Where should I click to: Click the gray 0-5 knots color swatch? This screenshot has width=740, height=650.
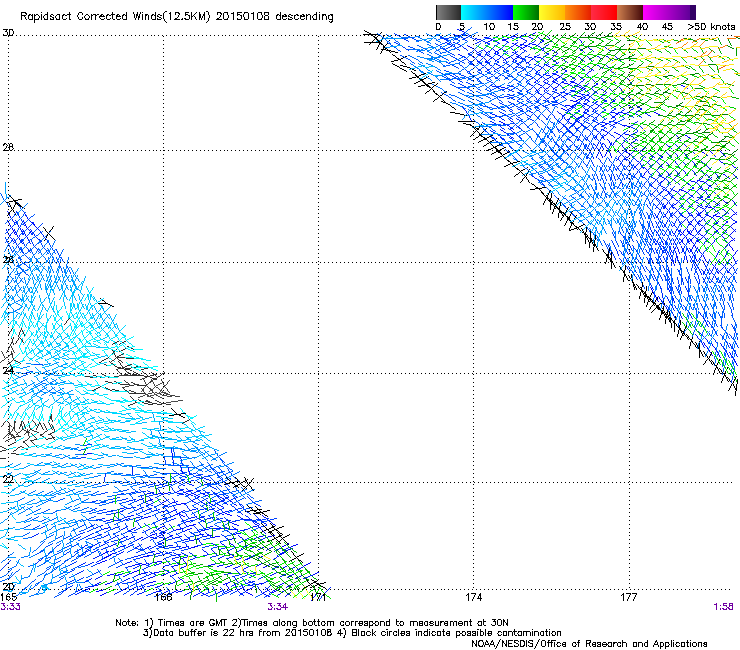448,12
